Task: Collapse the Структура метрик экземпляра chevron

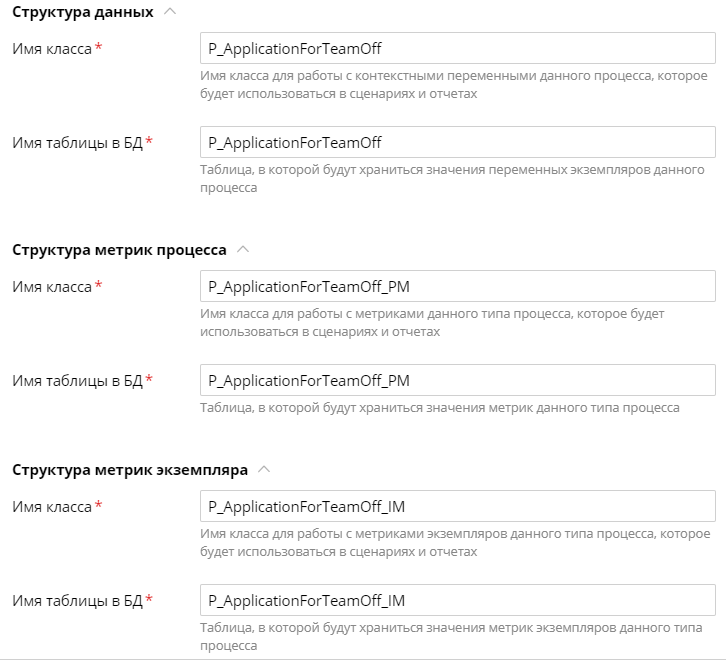Action: point(264,469)
